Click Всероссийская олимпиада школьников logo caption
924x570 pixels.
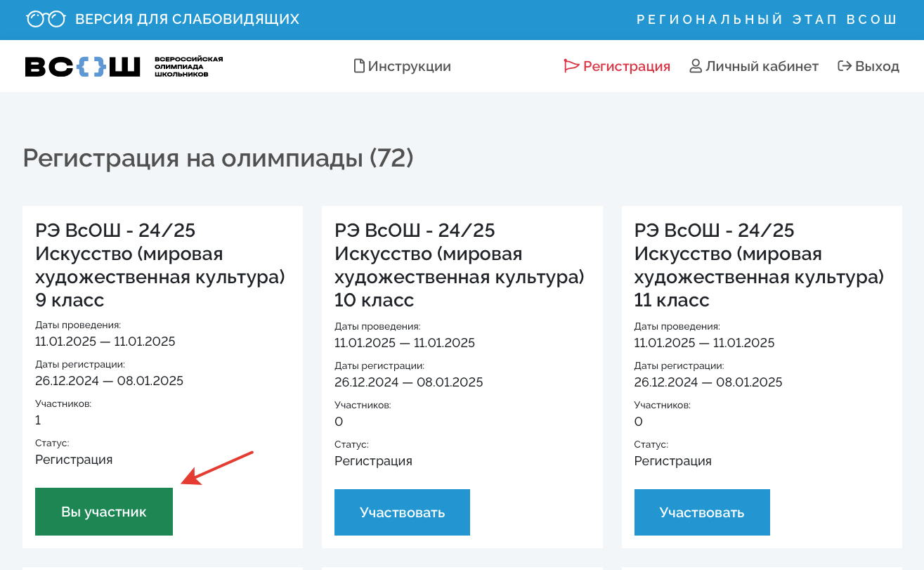click(x=188, y=67)
